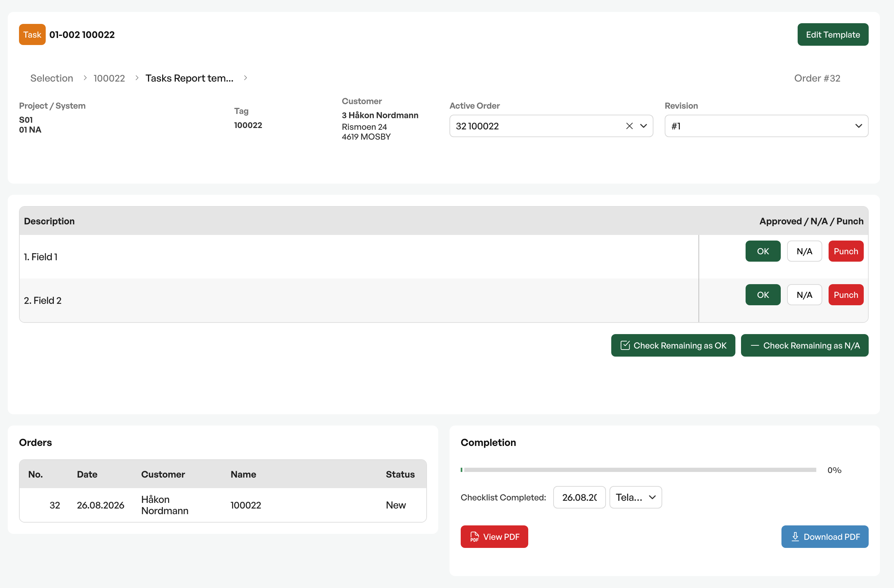894x588 pixels.
Task: Clear the Active Order selection with the X icon
Action: pos(629,126)
